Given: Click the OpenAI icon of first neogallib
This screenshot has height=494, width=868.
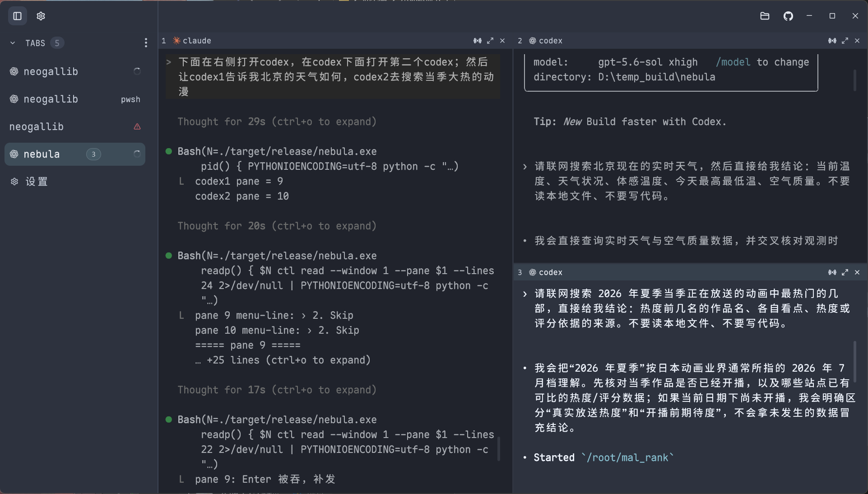Looking at the screenshot, I should point(14,71).
